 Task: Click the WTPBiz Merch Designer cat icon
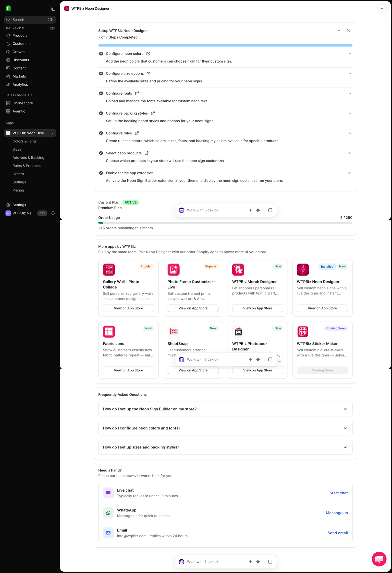238,270
